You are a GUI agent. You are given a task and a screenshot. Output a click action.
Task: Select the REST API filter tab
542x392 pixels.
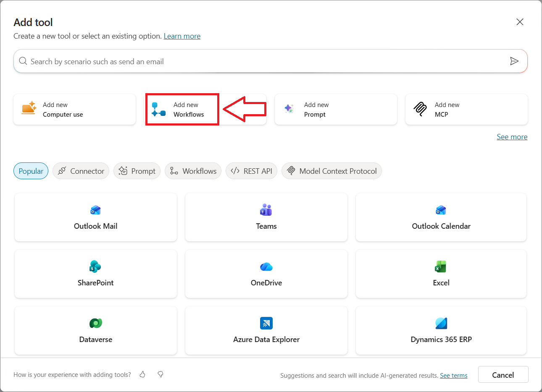[x=251, y=171]
